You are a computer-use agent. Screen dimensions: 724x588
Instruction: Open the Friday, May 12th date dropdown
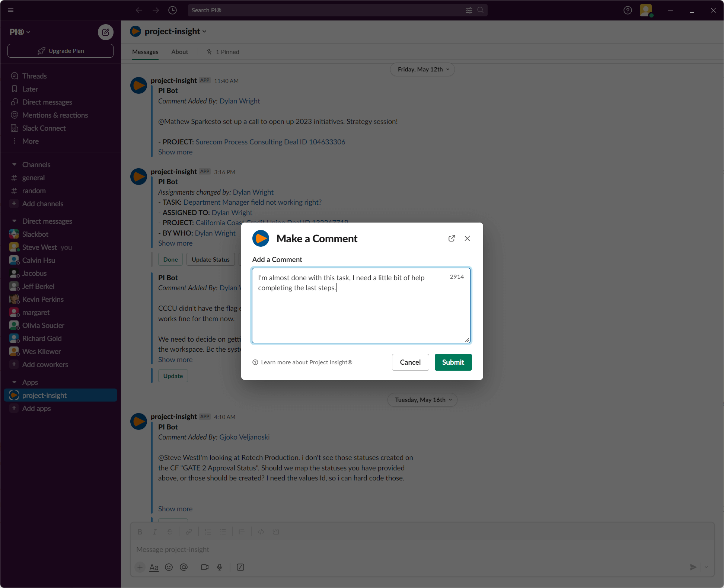click(422, 70)
